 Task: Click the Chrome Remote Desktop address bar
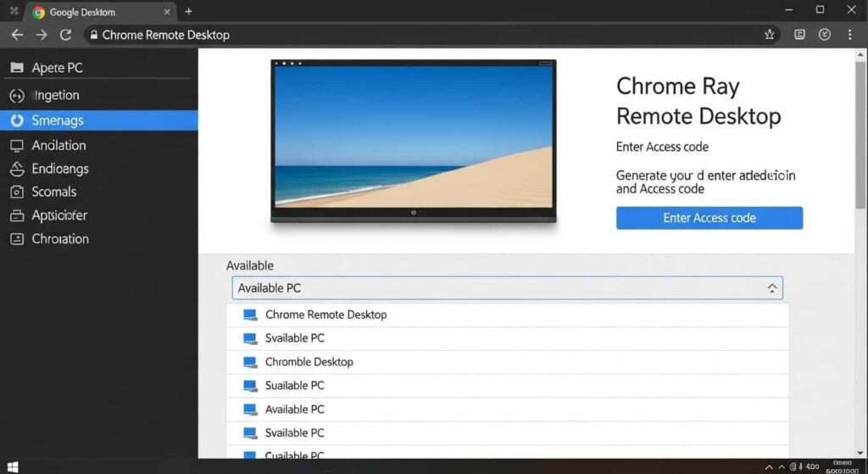point(431,35)
